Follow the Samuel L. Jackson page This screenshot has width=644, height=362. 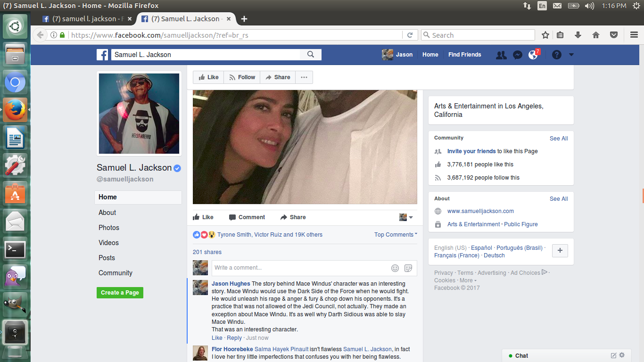[242, 77]
